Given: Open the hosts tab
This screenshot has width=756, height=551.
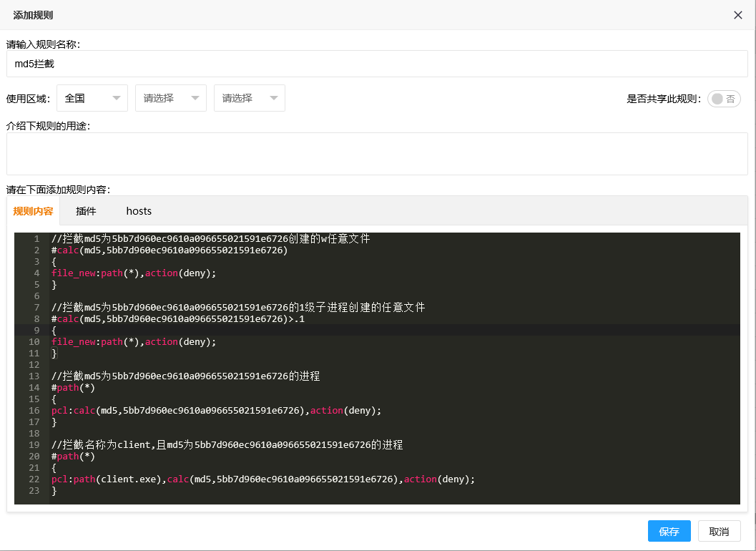Looking at the screenshot, I should pyautogui.click(x=139, y=211).
